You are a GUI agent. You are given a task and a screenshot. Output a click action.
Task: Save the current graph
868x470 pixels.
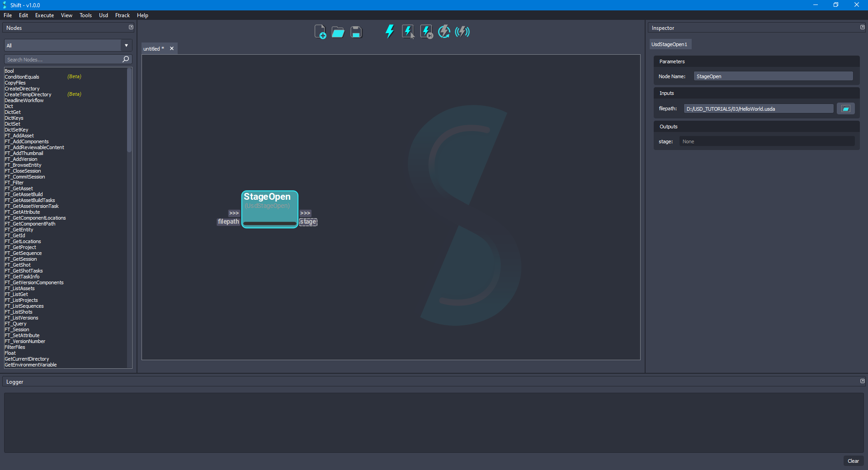coord(356,32)
